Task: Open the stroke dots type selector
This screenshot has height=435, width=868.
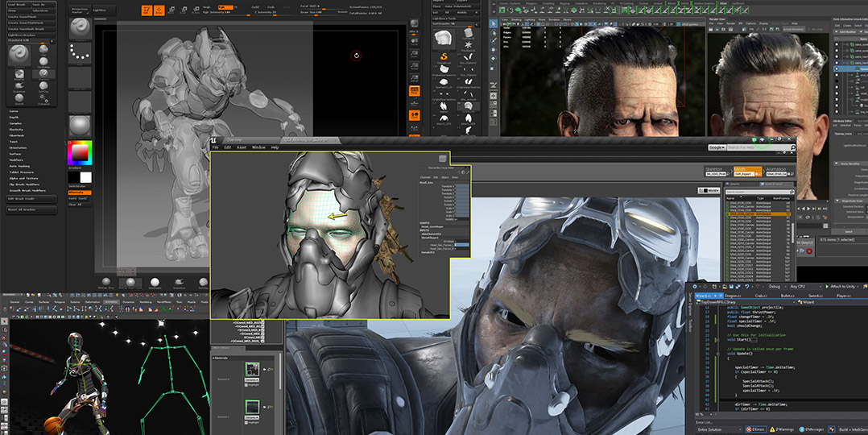Action: point(80,52)
